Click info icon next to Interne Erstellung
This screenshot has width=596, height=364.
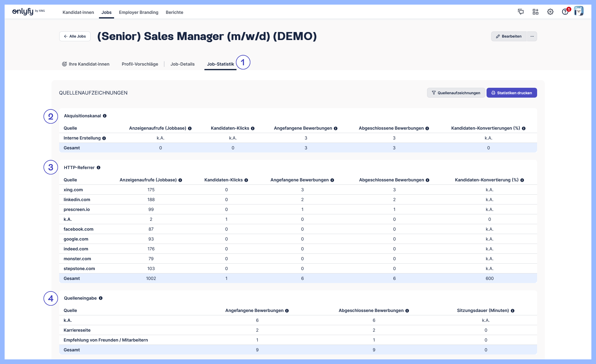104,138
